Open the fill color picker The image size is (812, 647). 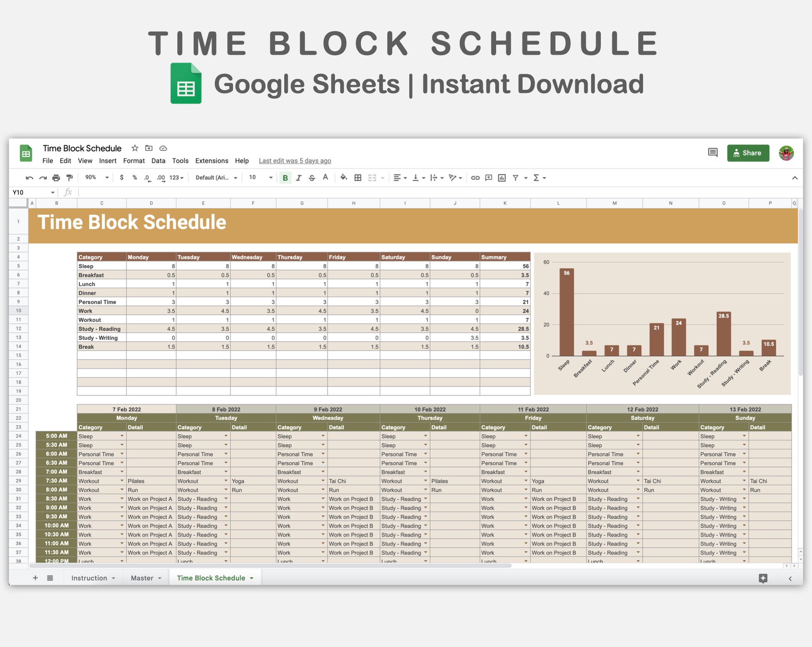click(x=343, y=178)
